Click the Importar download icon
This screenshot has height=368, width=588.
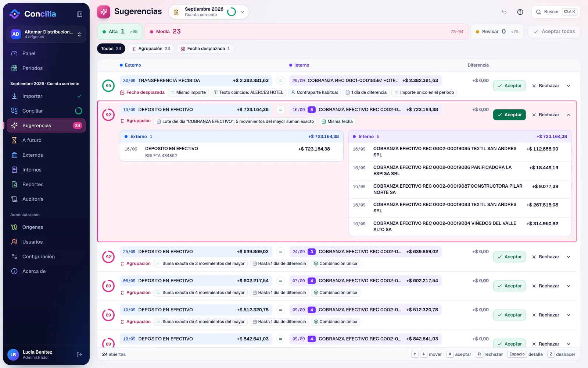click(14, 96)
